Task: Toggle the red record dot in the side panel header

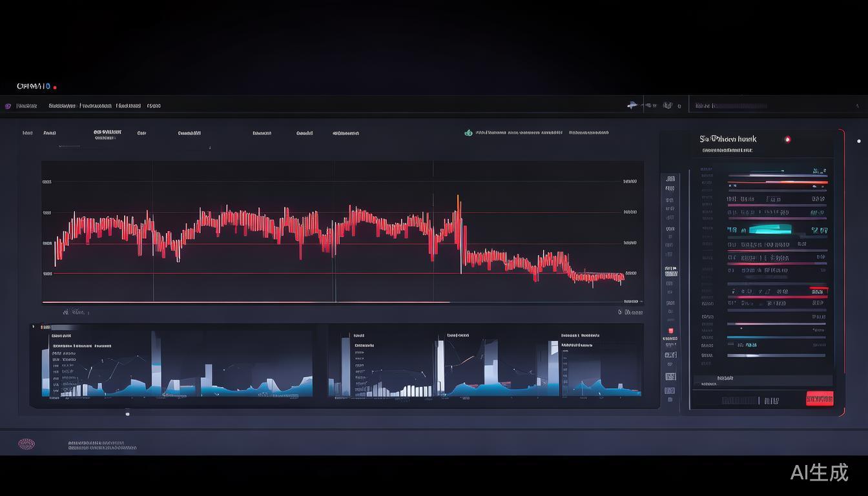Action: pyautogui.click(x=787, y=139)
